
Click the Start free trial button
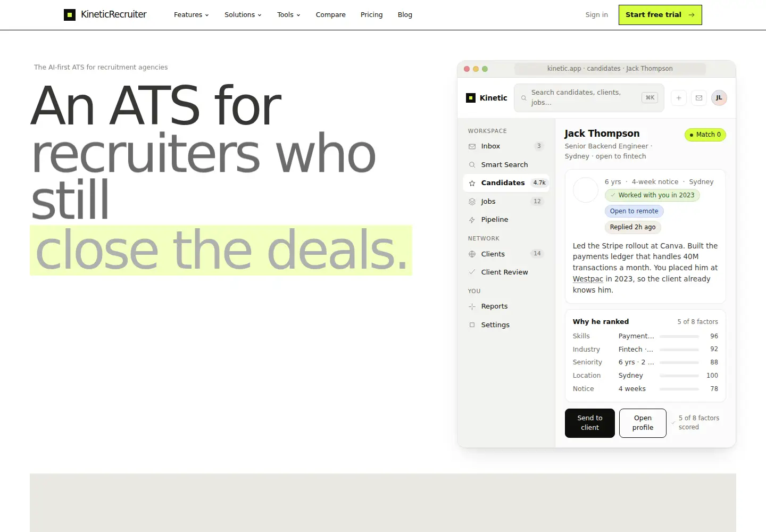point(660,15)
